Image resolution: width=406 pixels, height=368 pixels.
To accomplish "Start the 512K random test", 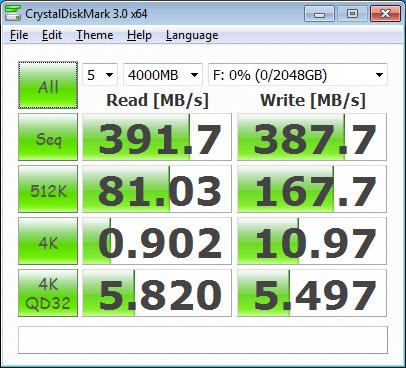I will point(48,189).
